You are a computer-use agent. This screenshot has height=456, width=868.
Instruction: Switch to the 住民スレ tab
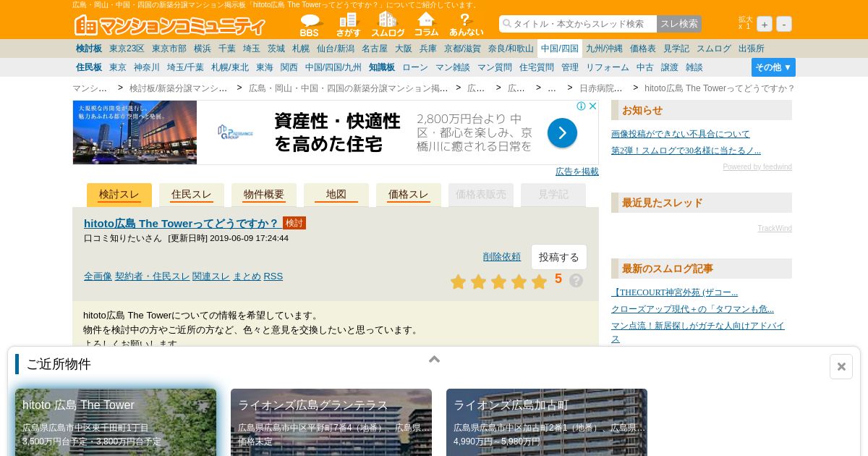pyautogui.click(x=192, y=195)
